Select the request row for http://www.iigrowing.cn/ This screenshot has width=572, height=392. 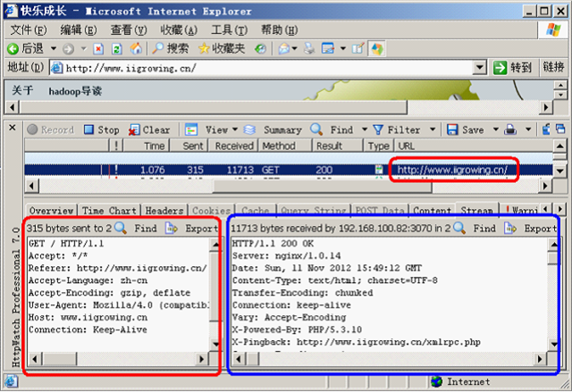pos(289,170)
